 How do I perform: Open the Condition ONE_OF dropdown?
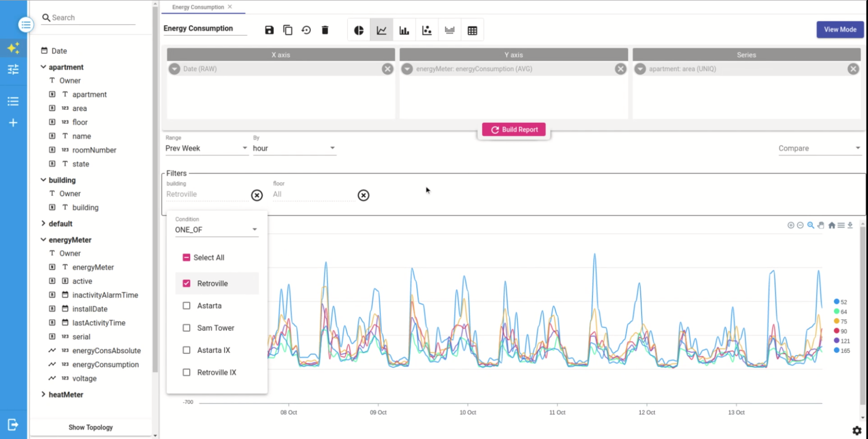pos(216,230)
